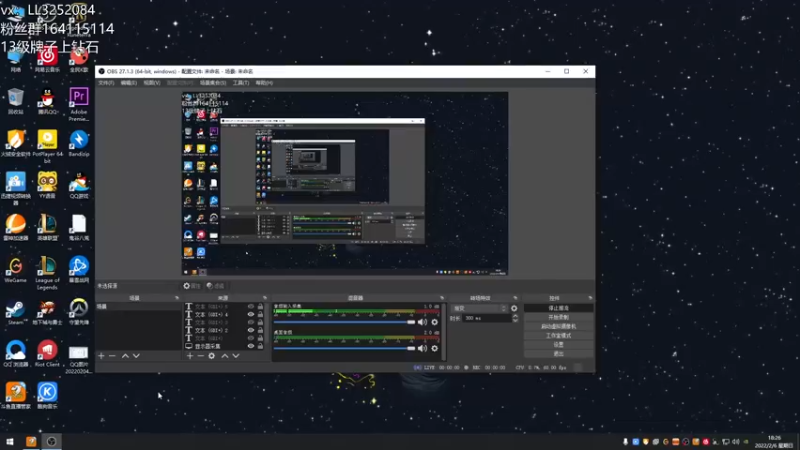
Task: Select the Bandizip desktop icon
Action: (79, 144)
